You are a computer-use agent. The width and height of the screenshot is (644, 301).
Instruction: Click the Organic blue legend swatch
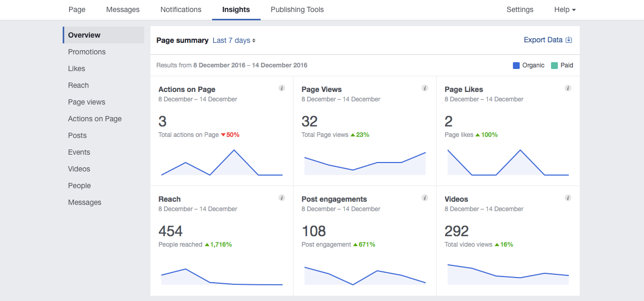[x=516, y=65]
